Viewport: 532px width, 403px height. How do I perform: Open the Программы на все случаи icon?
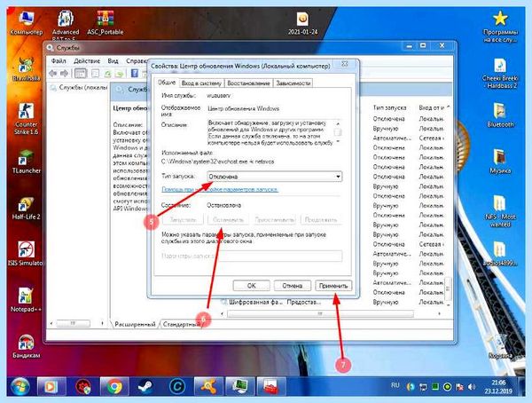tap(500, 27)
